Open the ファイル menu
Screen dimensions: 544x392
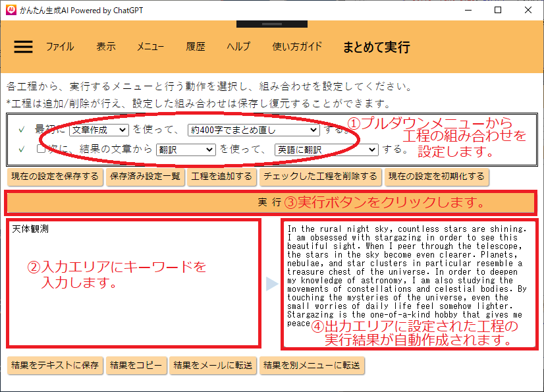pos(60,47)
